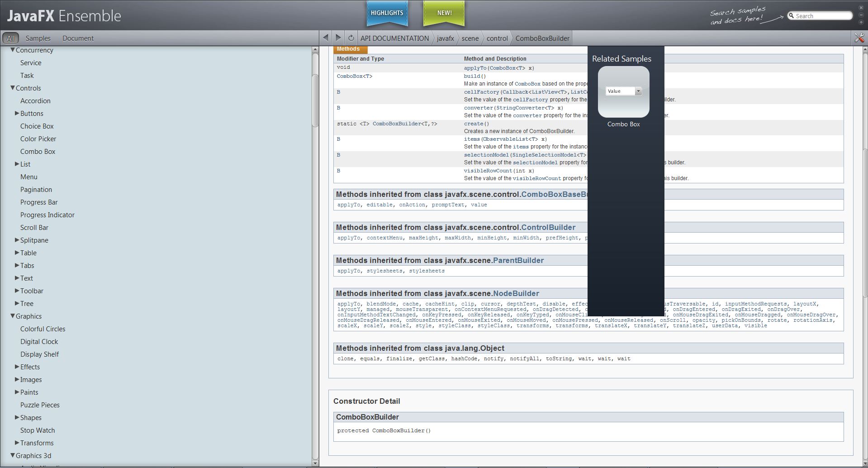Open the settings tools icon
Viewport: 868px width, 468px height.
click(859, 38)
